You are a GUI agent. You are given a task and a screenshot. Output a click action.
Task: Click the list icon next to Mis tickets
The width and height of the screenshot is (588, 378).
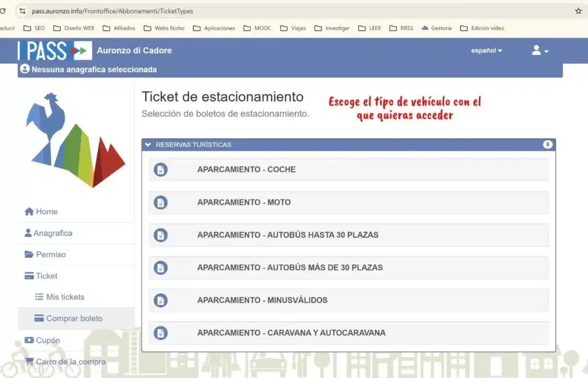(39, 296)
